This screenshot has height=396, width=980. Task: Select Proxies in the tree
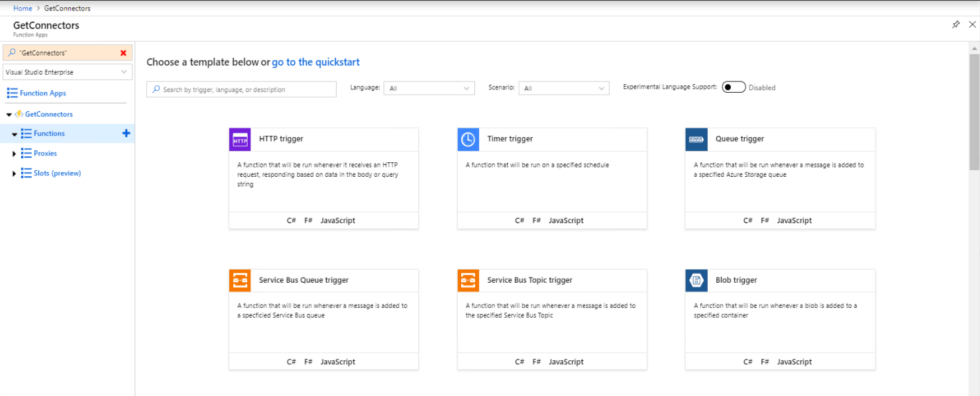45,154
